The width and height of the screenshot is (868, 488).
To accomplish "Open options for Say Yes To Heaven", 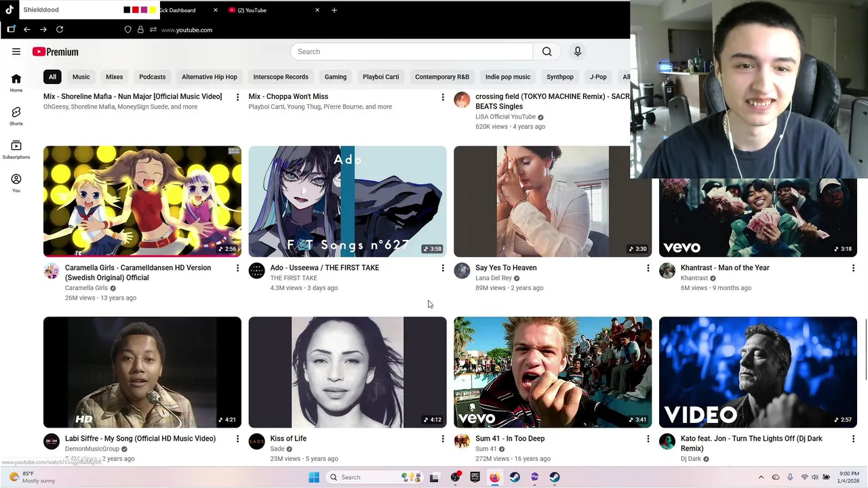I will (648, 268).
